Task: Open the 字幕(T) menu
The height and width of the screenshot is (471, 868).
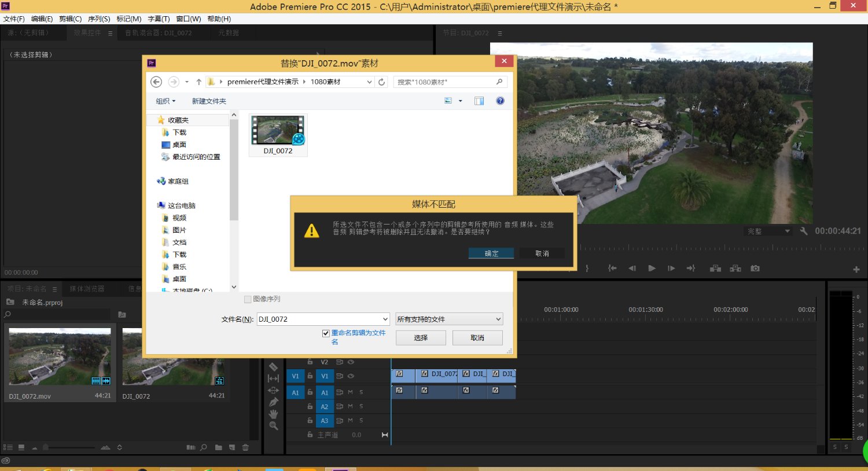Action: pyautogui.click(x=159, y=19)
